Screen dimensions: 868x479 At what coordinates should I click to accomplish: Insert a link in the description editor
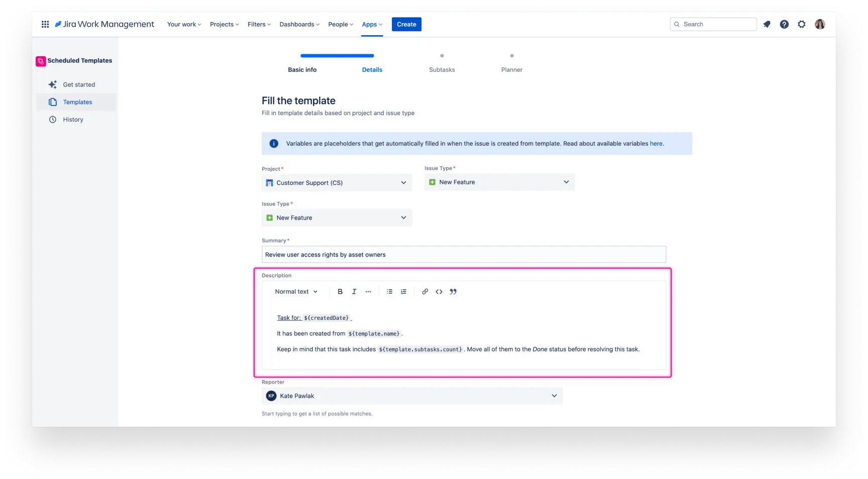[x=425, y=291]
